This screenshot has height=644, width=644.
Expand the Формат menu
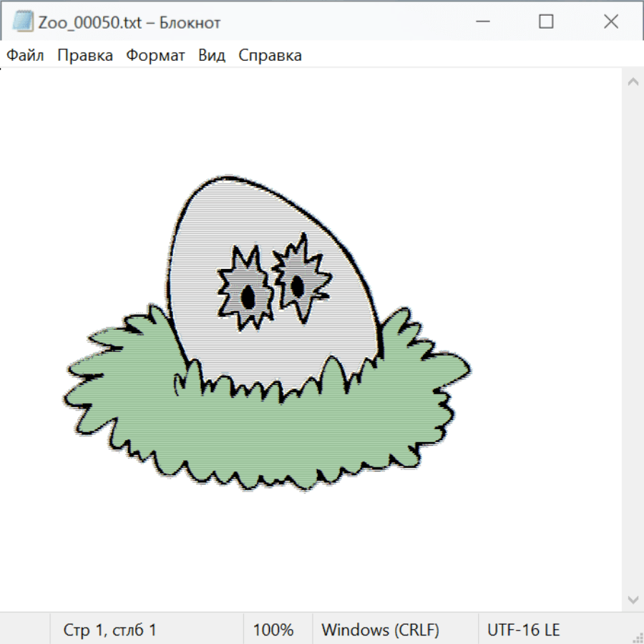coord(155,56)
